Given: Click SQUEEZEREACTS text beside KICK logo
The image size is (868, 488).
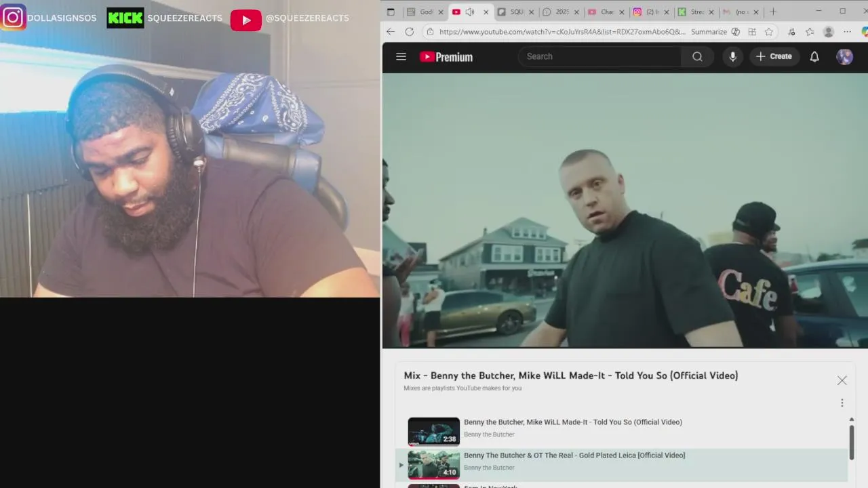Looking at the screenshot, I should (184, 18).
